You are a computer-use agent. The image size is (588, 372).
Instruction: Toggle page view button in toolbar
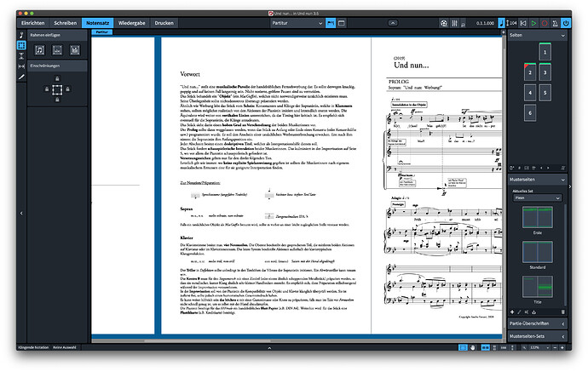(331, 23)
